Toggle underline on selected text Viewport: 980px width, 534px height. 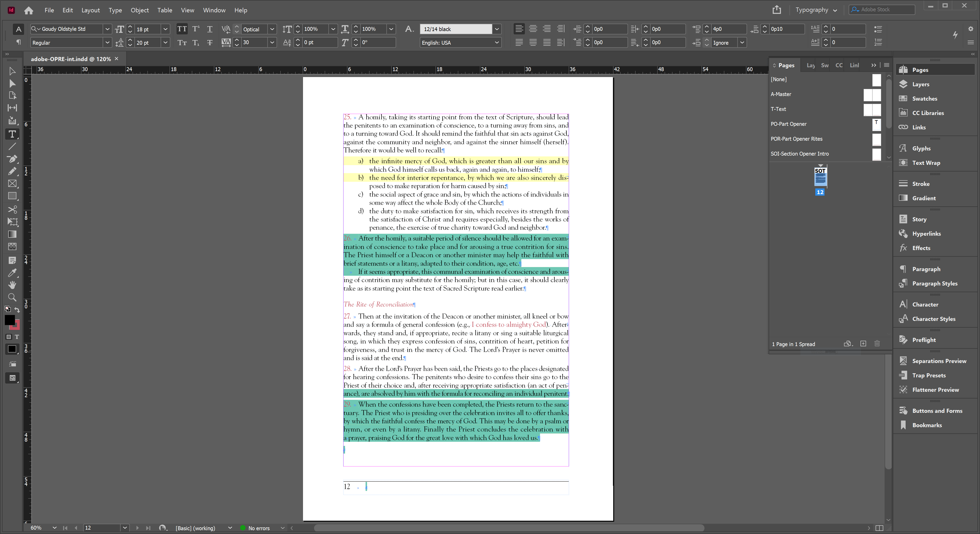point(210,29)
